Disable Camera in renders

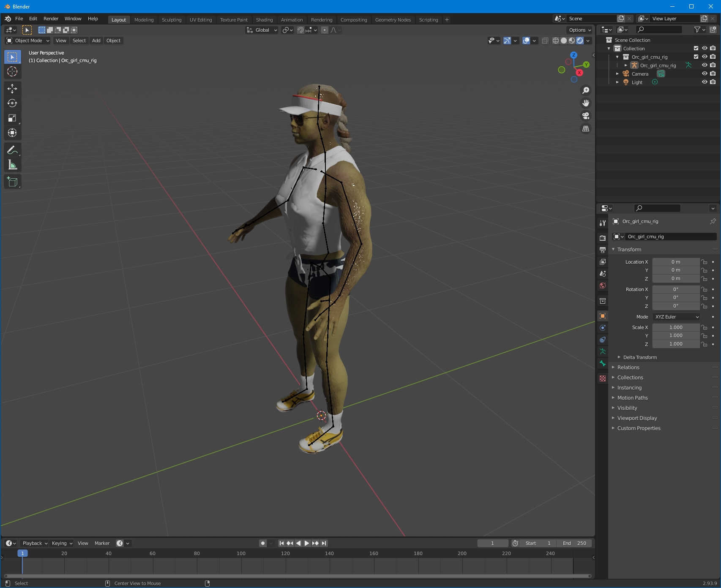coord(713,73)
